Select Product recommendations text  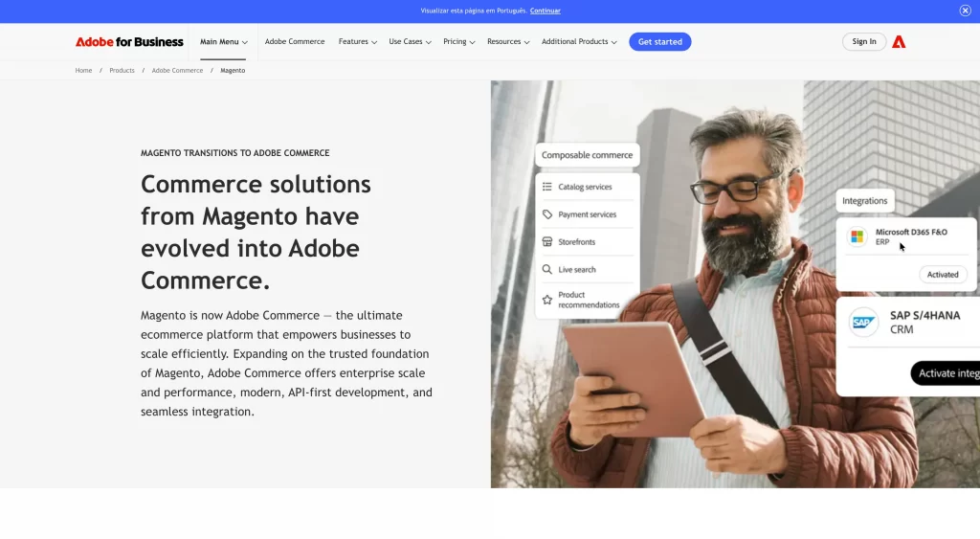pos(589,301)
